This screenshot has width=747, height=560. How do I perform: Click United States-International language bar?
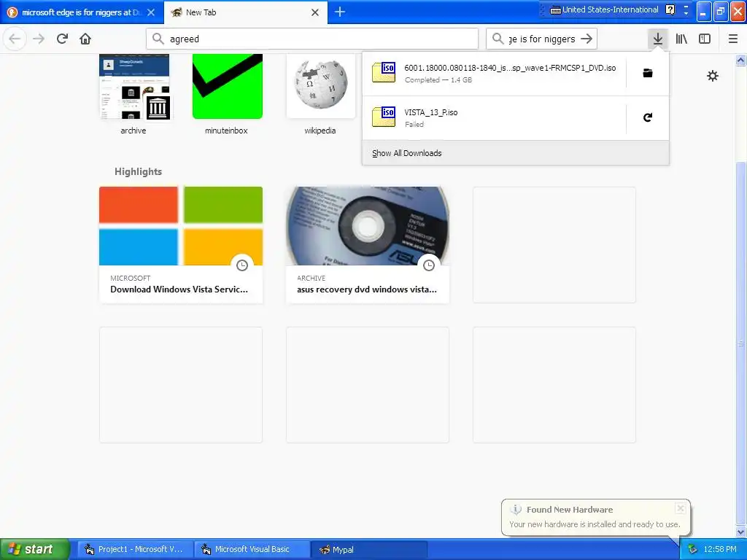pos(604,9)
